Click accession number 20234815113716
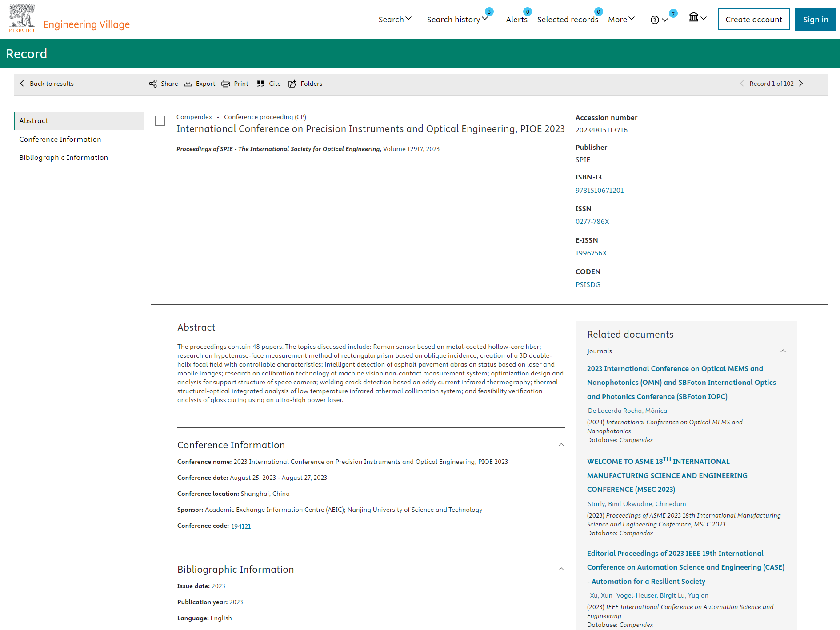 point(601,130)
